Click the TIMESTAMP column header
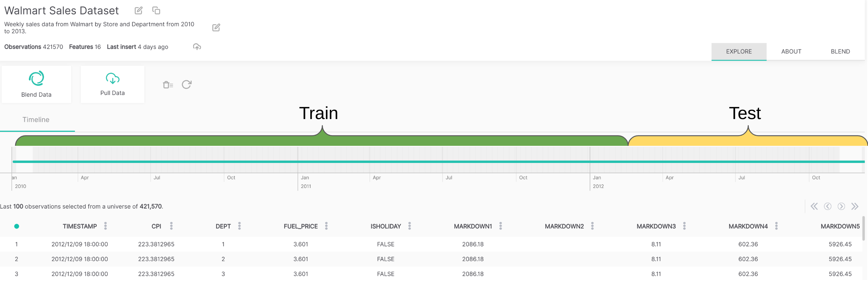Image resolution: width=868 pixels, height=282 pixels. pyautogui.click(x=80, y=226)
